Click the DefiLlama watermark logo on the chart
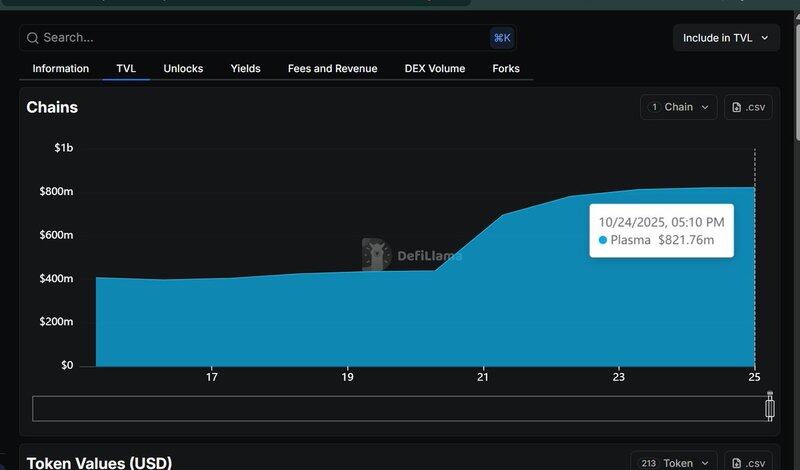This screenshot has width=800, height=470. tap(376, 255)
